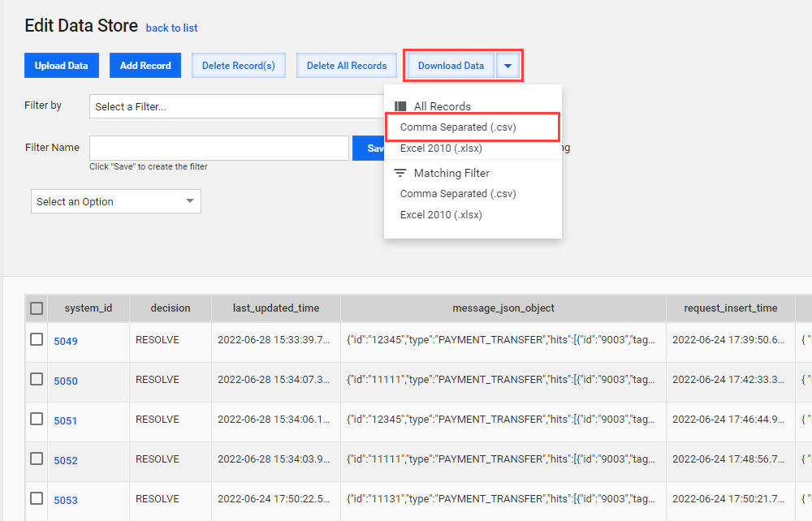Click the Download Data button
Image resolution: width=812 pixels, height=521 pixels.
point(451,66)
